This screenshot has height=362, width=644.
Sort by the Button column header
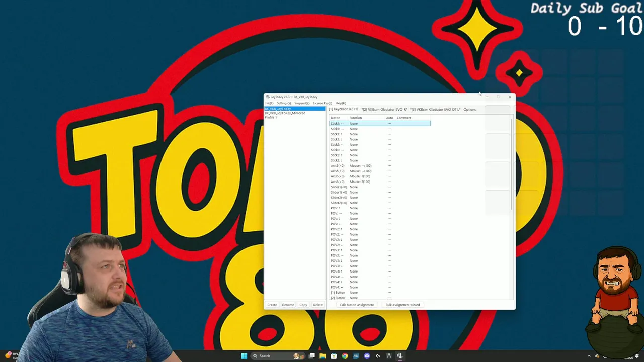tap(339, 118)
